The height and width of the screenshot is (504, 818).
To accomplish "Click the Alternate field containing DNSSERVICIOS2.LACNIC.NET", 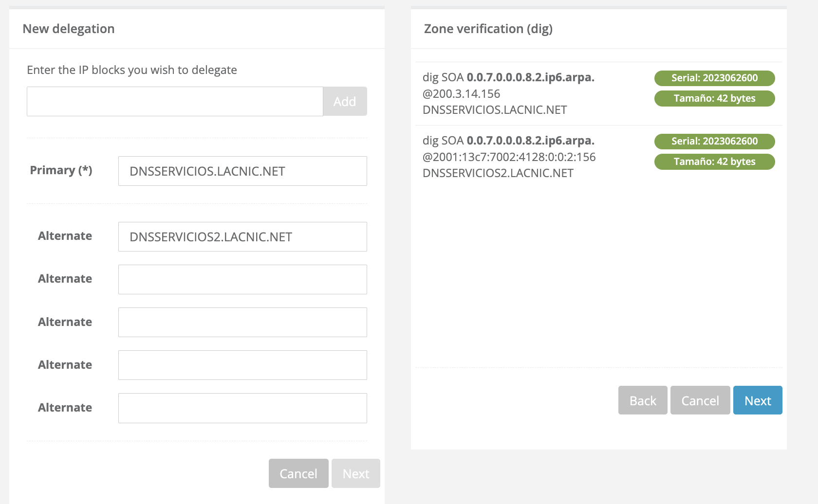I will click(x=242, y=236).
